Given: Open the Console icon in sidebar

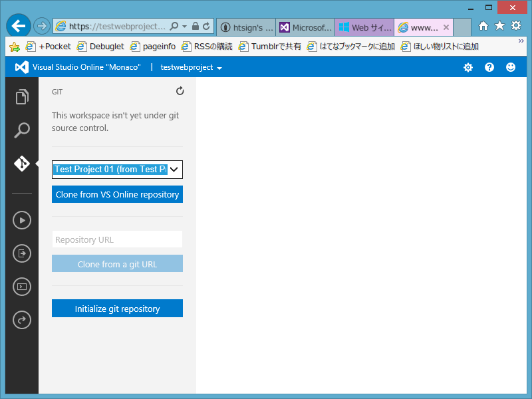Looking at the screenshot, I should [22, 287].
